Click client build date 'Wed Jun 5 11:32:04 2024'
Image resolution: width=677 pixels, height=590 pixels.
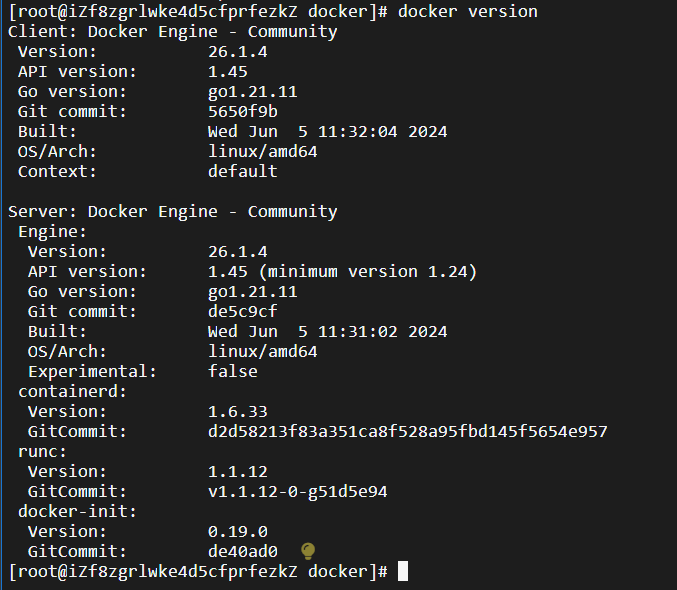pos(327,131)
